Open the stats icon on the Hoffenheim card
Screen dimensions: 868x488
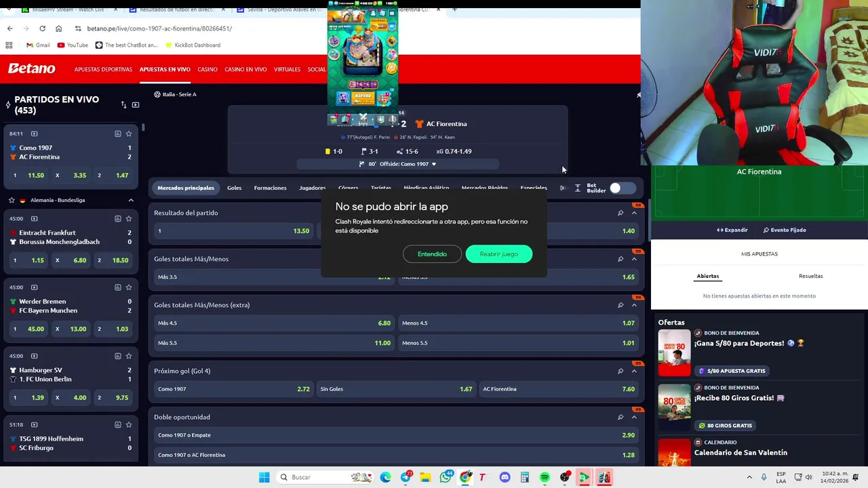(118, 424)
